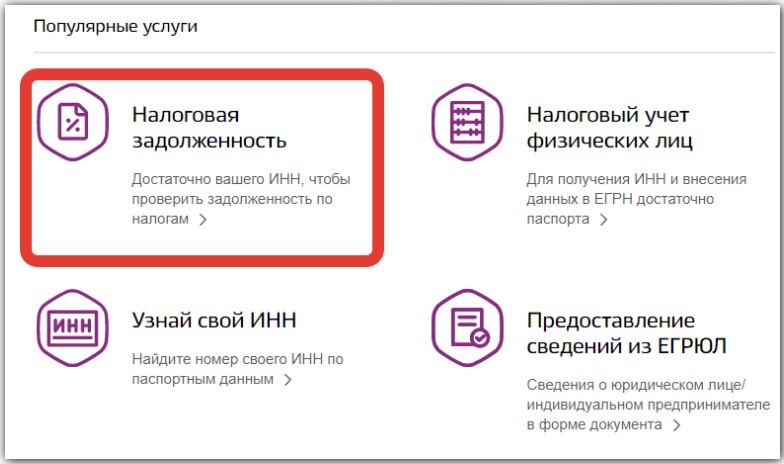Click the checkmark badge on ЕГРЮЛ icon
This screenshot has width=784, height=464.
click(x=481, y=339)
